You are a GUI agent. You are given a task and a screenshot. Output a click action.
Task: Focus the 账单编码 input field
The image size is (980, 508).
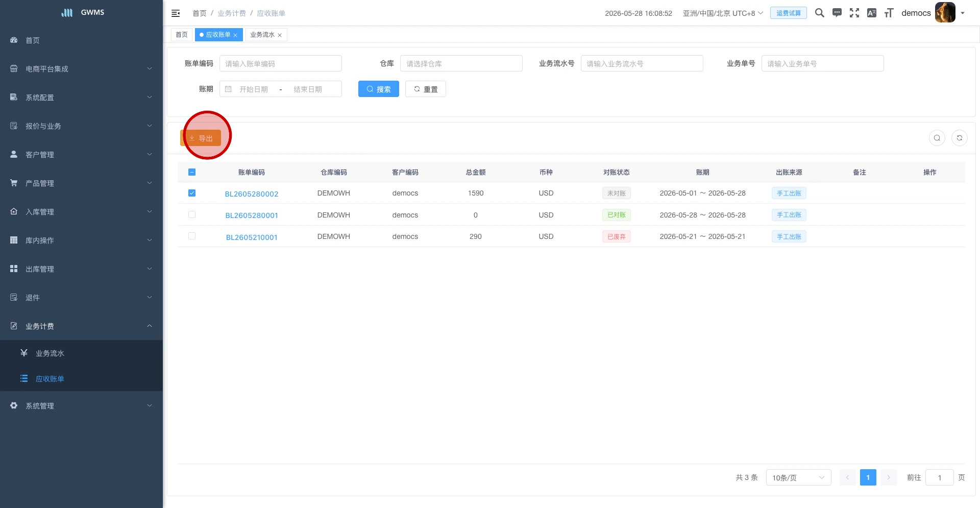coord(281,63)
